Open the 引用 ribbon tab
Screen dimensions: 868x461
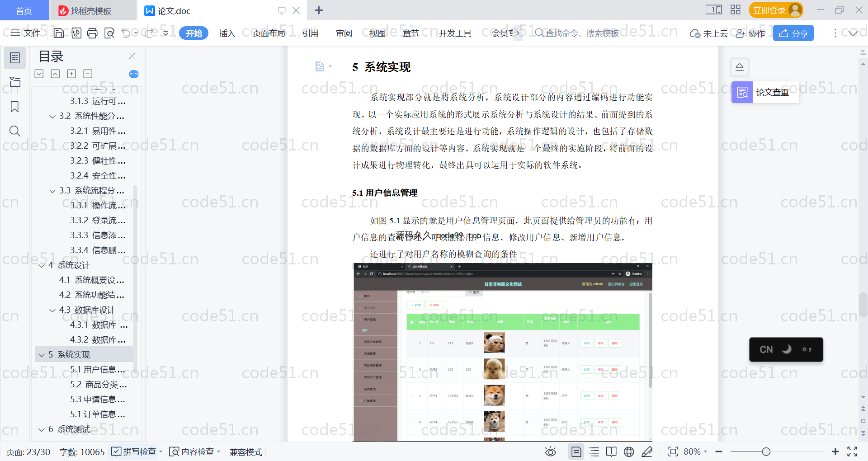pyautogui.click(x=311, y=33)
